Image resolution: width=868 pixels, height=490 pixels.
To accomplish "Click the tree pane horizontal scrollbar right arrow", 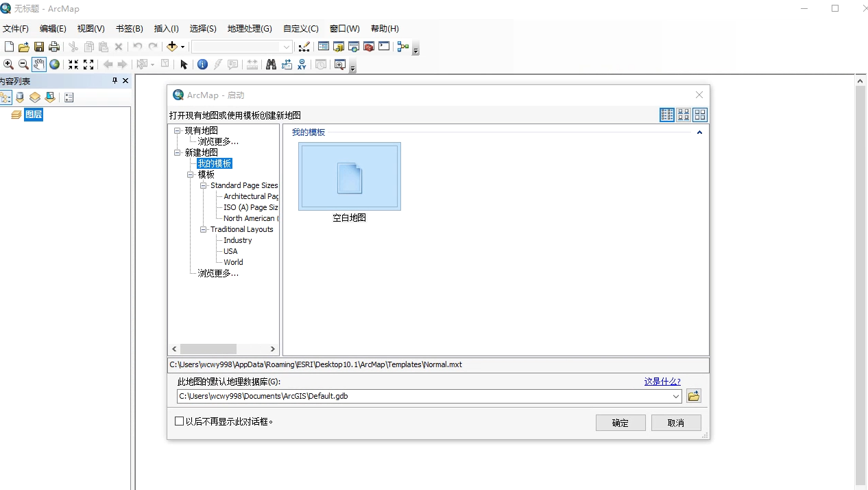I will coord(273,349).
